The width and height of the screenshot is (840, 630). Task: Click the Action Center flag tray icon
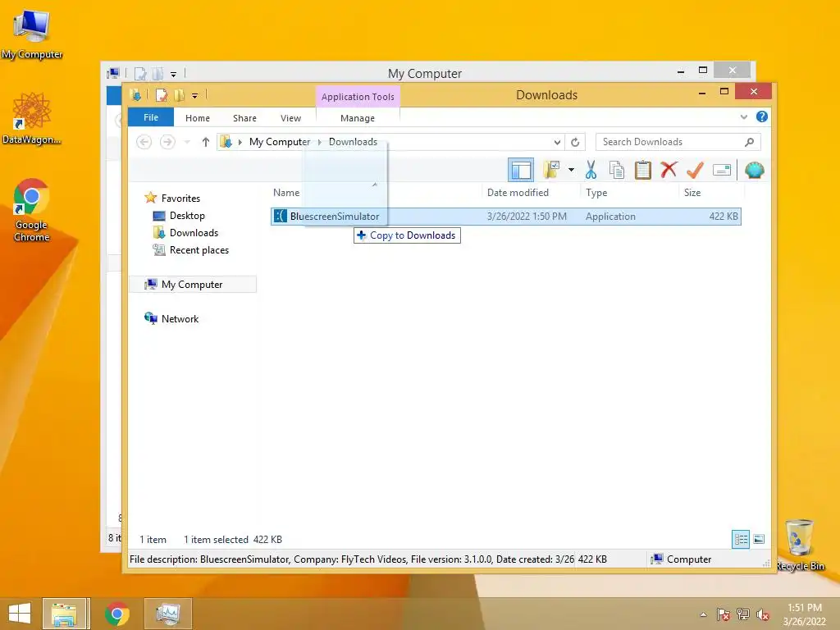tap(724, 614)
